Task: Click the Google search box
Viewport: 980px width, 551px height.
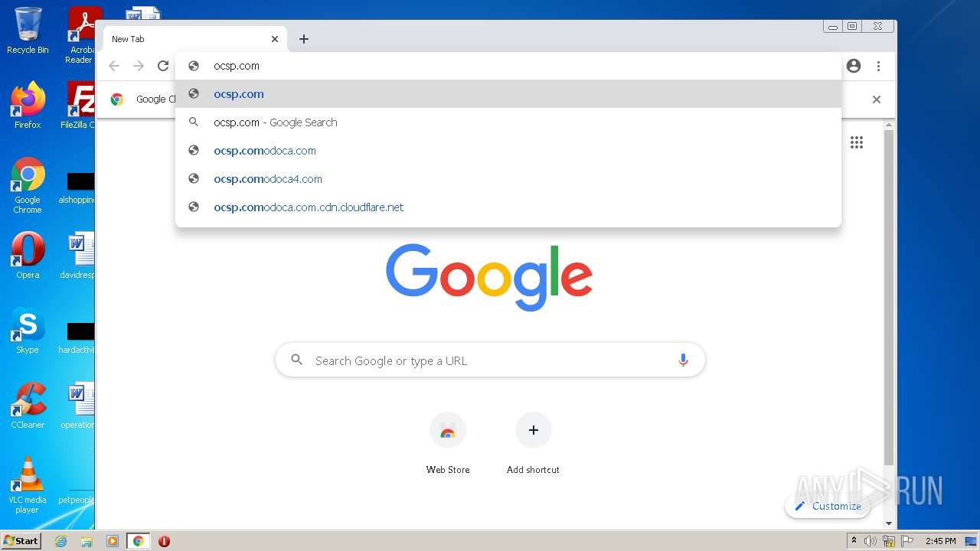Action: pyautogui.click(x=490, y=360)
